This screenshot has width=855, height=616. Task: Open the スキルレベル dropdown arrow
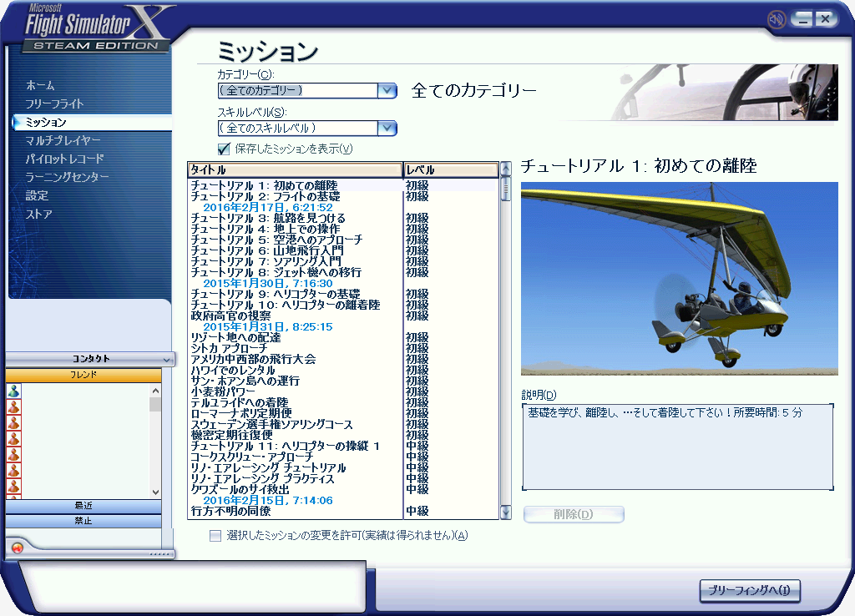pyautogui.click(x=387, y=128)
